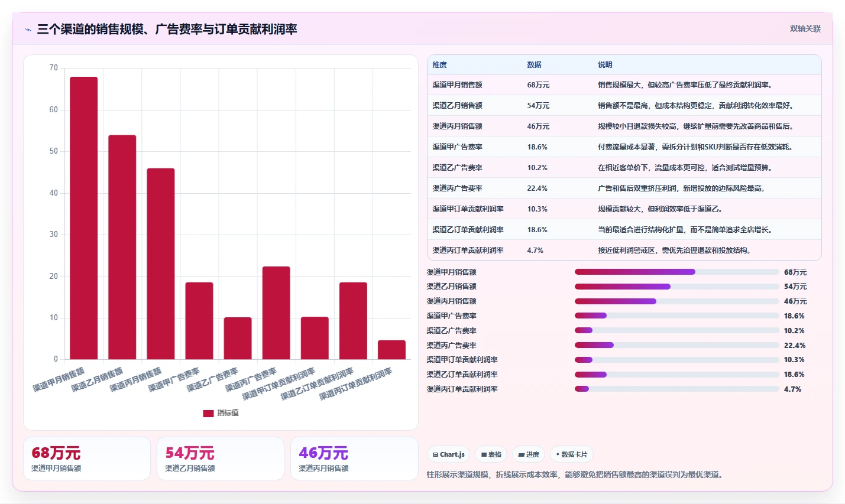Click the 渠道甲广告费率 bar in the chart
Viewport: 845px width, 504px height.
pyautogui.click(x=199, y=321)
